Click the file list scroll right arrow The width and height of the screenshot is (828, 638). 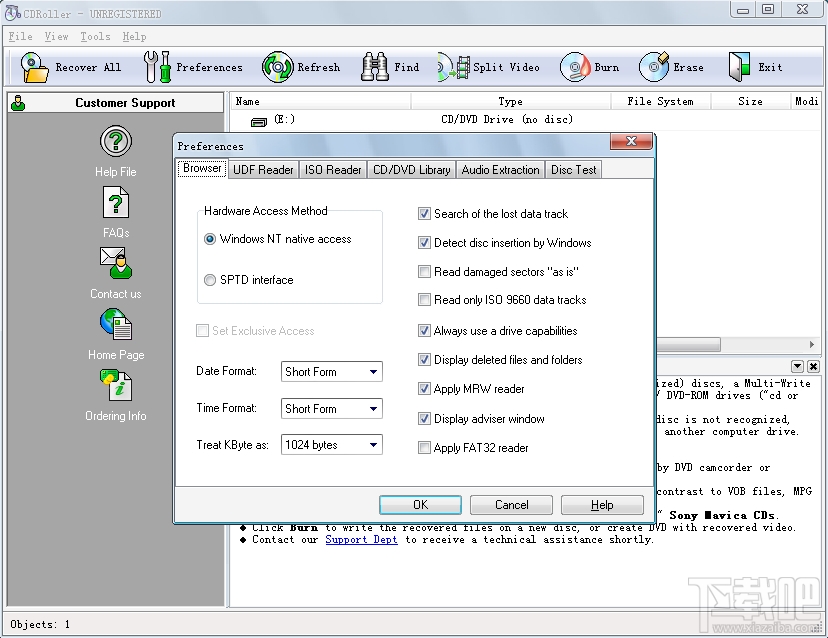812,345
